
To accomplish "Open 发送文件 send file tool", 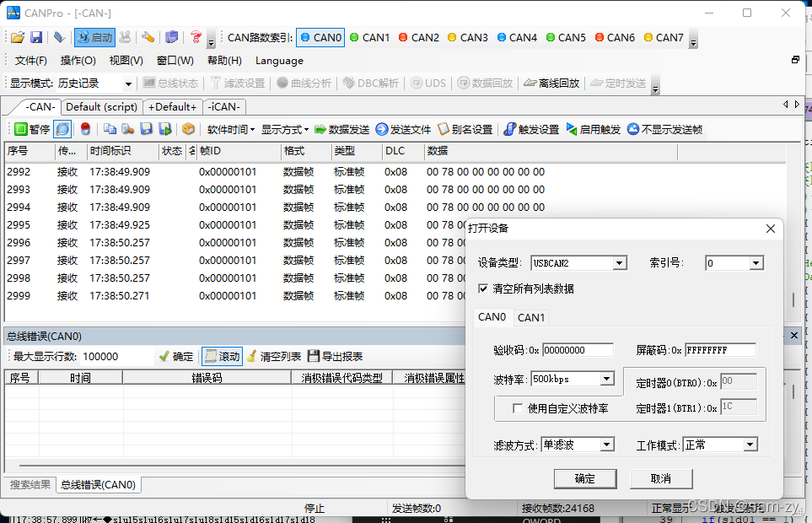I will click(403, 129).
